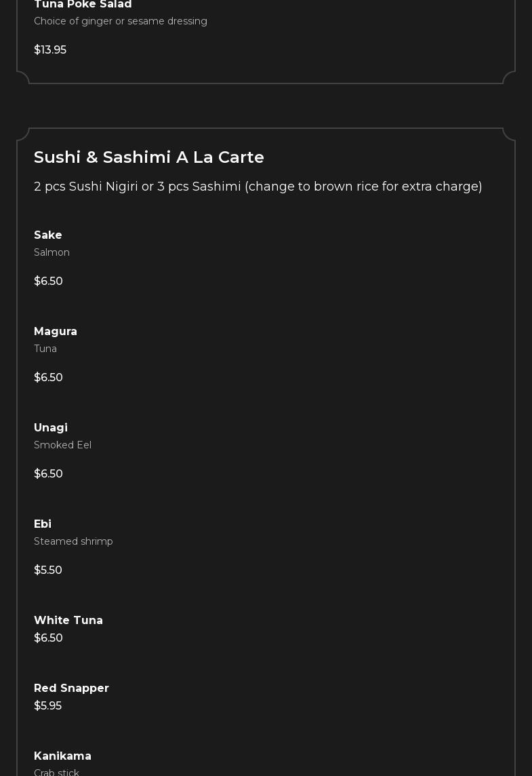Click the $5.95 Red Snapper price
The height and width of the screenshot is (776, 532).
click(x=47, y=706)
